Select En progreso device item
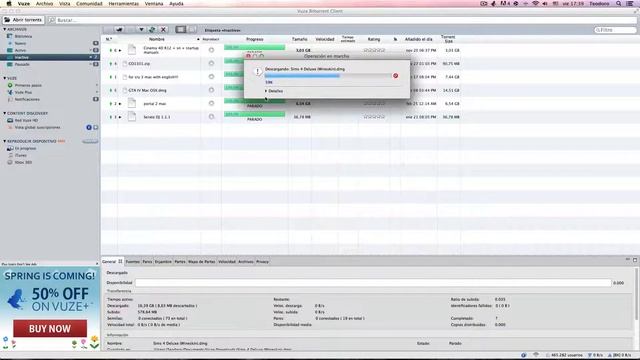 point(25,148)
